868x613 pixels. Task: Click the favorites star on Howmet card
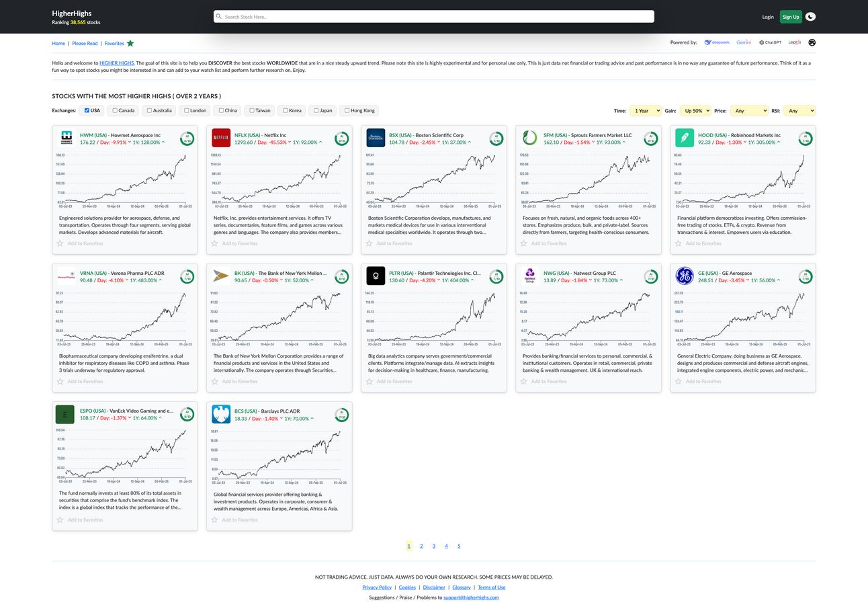pos(60,243)
